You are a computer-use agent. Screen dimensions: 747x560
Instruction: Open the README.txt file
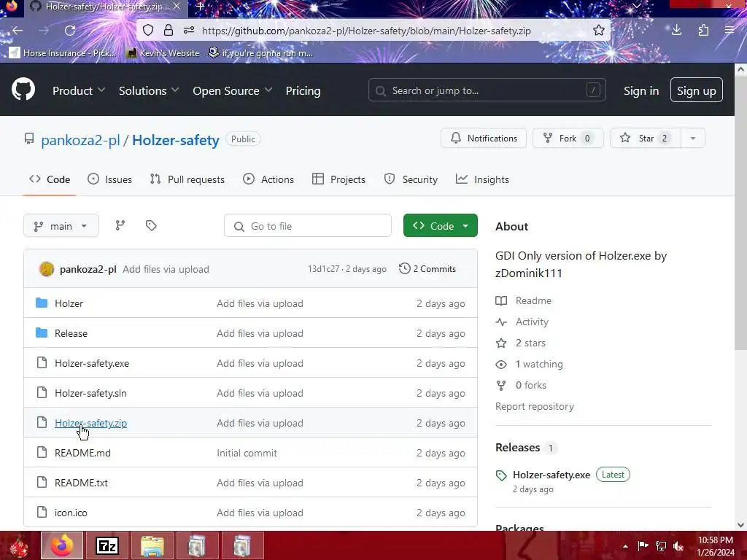click(81, 483)
